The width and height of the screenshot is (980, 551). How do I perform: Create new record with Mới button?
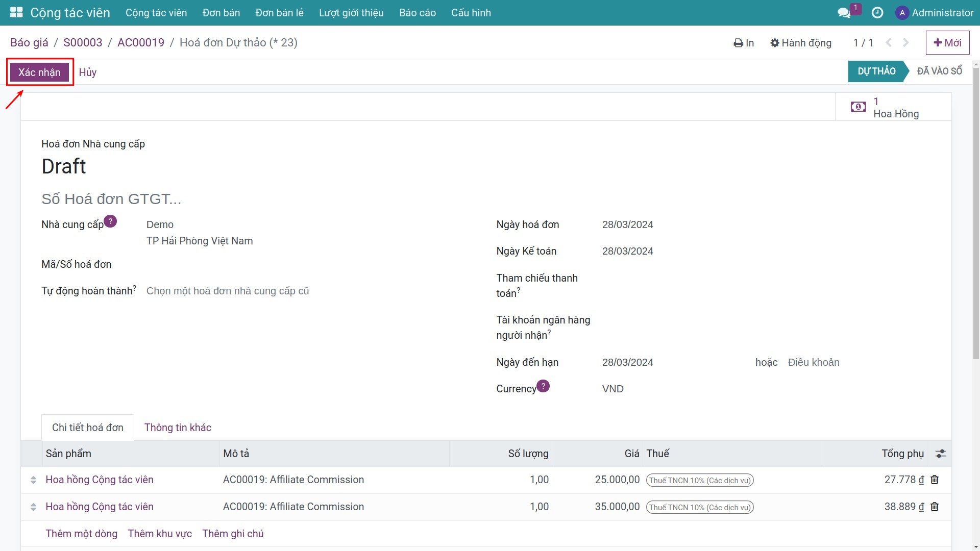947,43
